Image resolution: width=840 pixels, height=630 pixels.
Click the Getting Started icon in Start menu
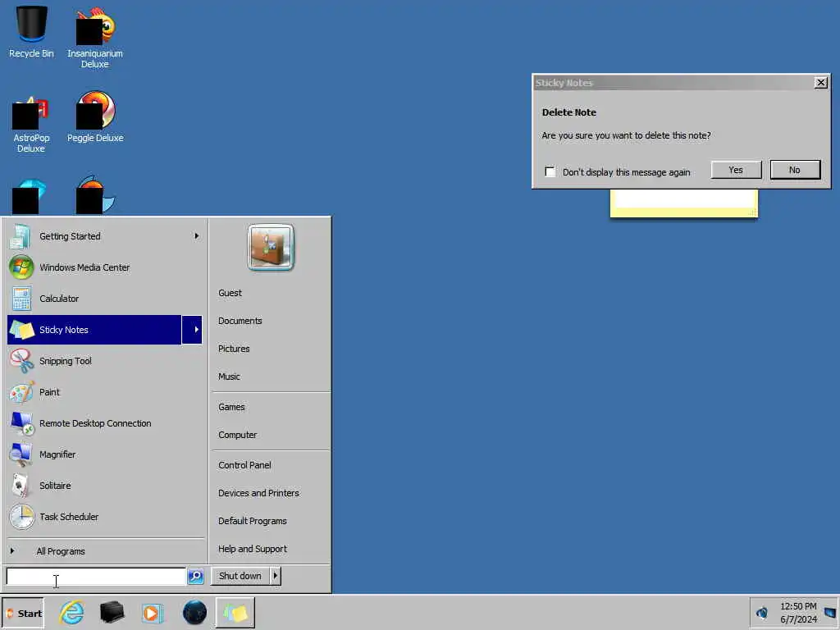pos(21,236)
